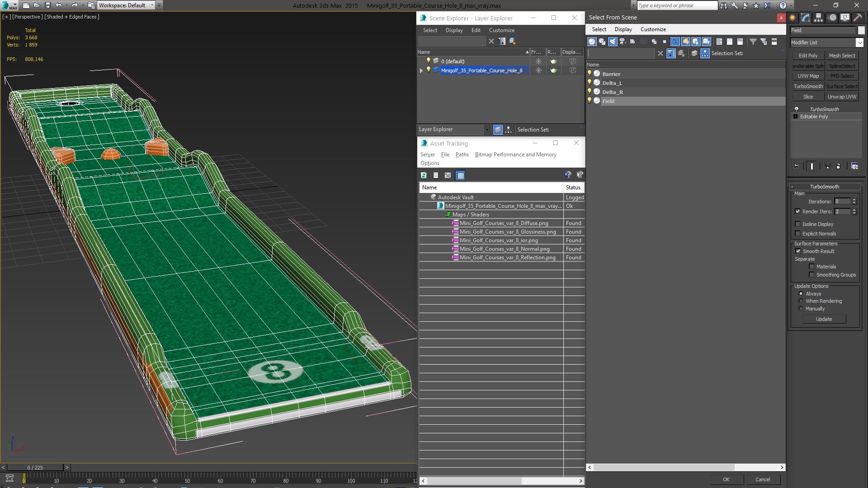The height and width of the screenshot is (488, 868).
Task: Click the Undo arrow icon
Action: tap(59, 5)
